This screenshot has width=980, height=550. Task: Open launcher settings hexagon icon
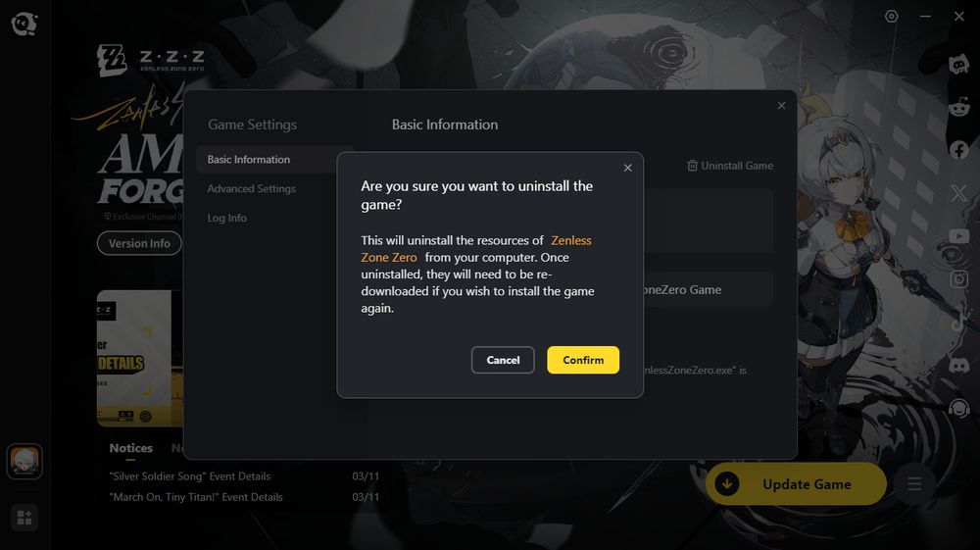pyautogui.click(x=891, y=17)
